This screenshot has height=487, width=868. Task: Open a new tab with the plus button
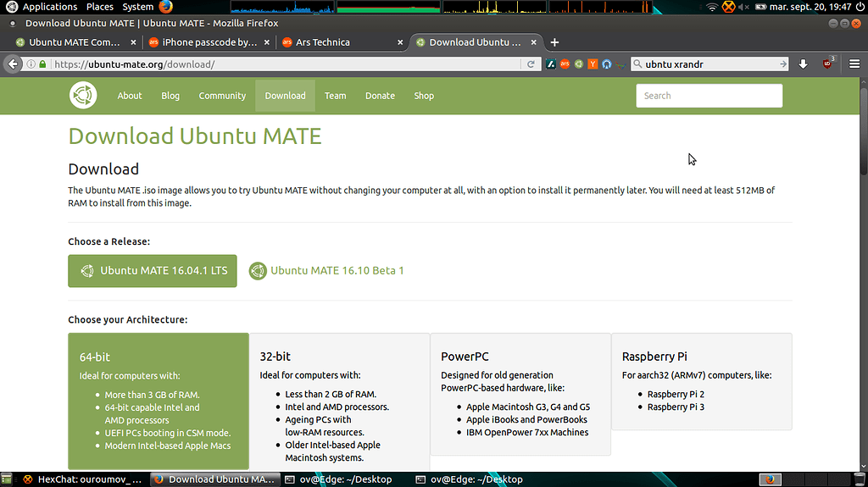(554, 42)
